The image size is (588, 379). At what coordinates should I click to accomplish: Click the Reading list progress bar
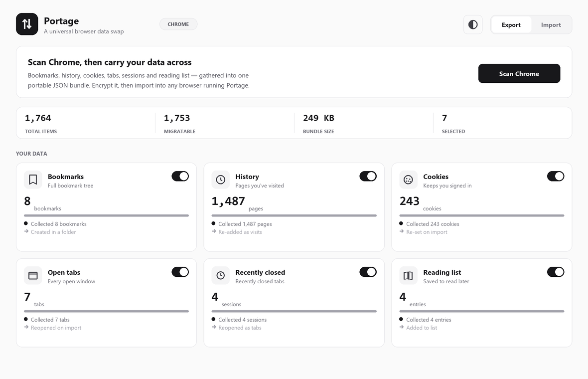click(x=482, y=311)
